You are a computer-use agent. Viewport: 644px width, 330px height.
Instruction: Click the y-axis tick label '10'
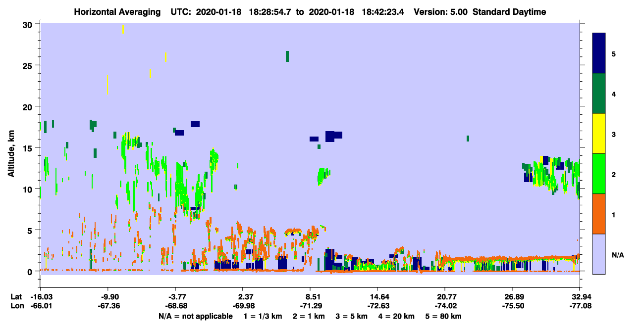(x=29, y=189)
